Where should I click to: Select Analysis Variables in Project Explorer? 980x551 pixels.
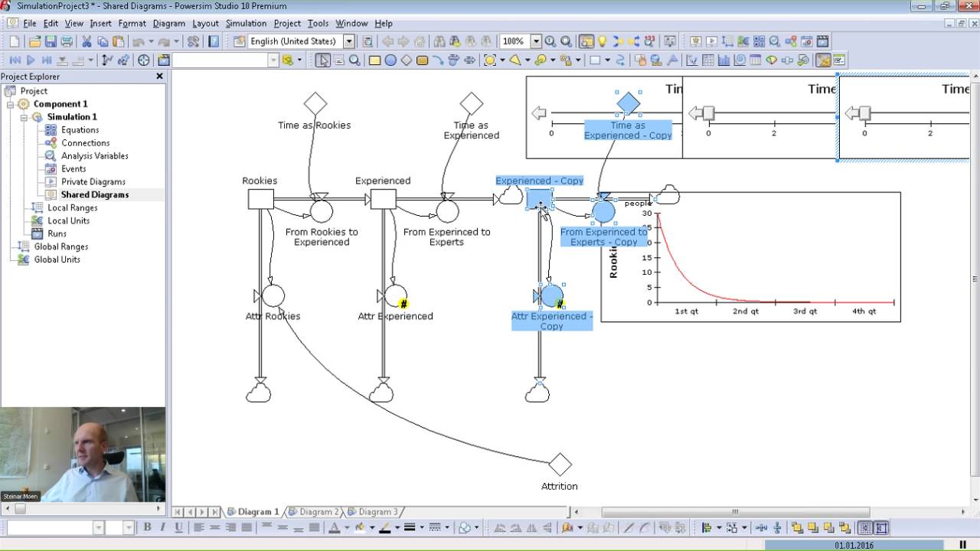coord(95,156)
